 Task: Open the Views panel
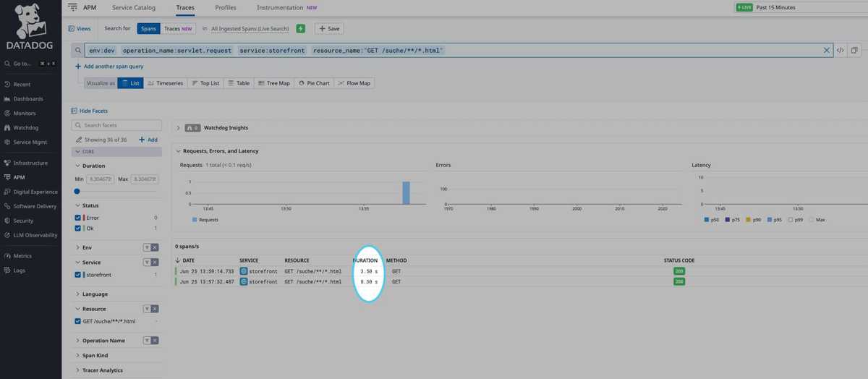pos(80,28)
